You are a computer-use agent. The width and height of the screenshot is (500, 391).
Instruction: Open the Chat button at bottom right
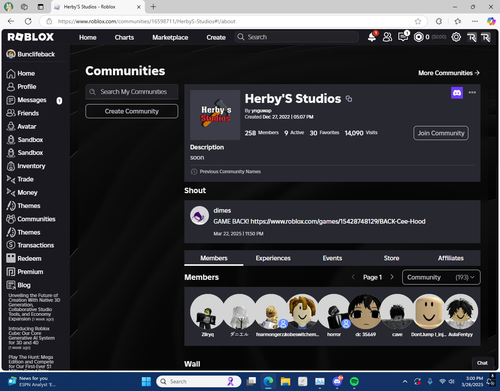[x=482, y=363]
